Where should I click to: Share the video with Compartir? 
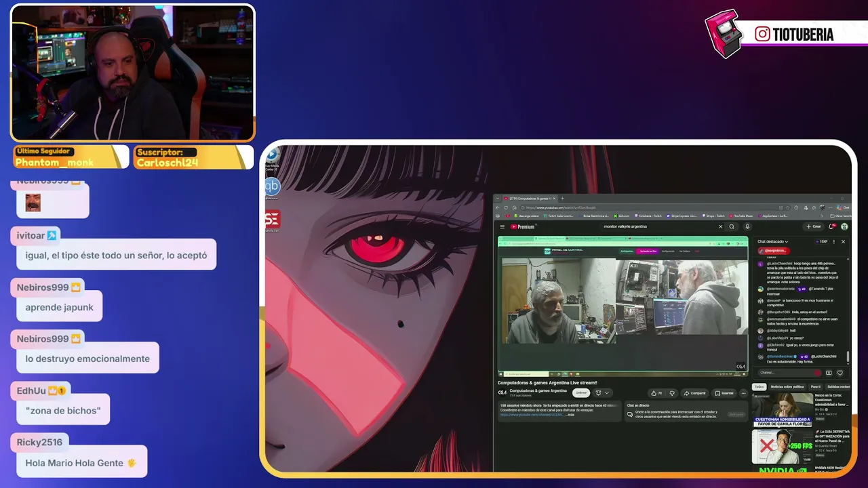695,393
